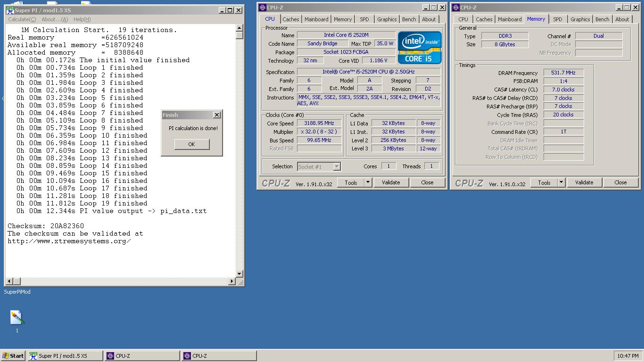Image resolution: width=644 pixels, height=362 pixels.
Task: Open the SPD tab in left CPU-Z
Action: 364,19
